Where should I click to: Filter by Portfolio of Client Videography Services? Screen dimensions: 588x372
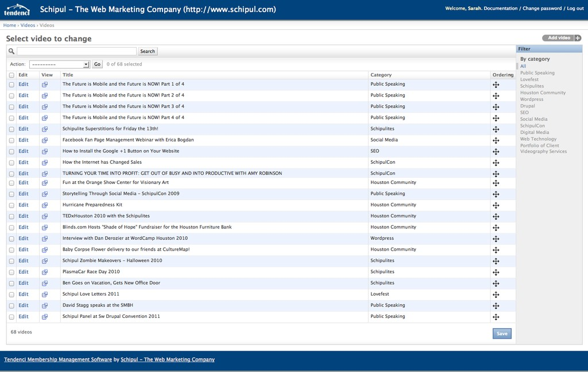click(543, 148)
